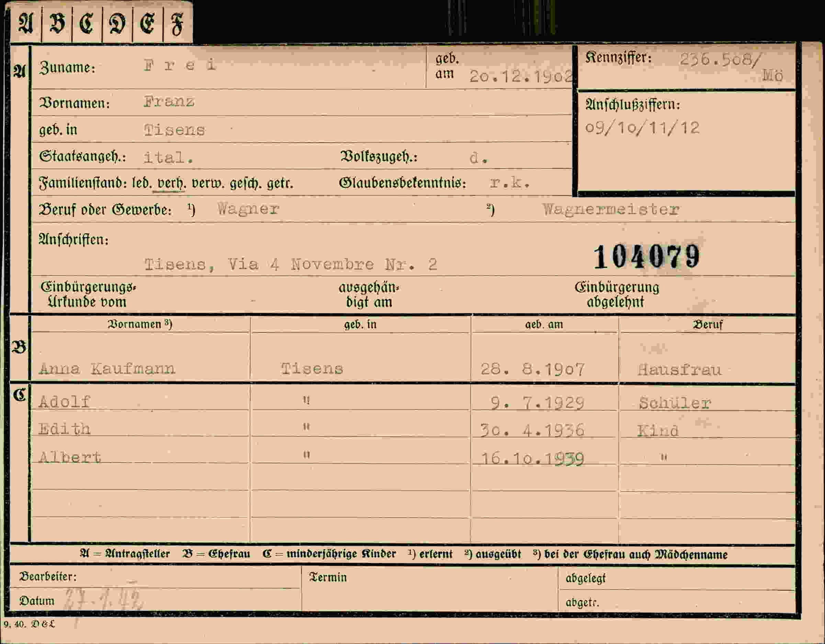Click Anschlußziffern value 09/10/11/12
This screenshot has height=644, width=825.
point(642,128)
